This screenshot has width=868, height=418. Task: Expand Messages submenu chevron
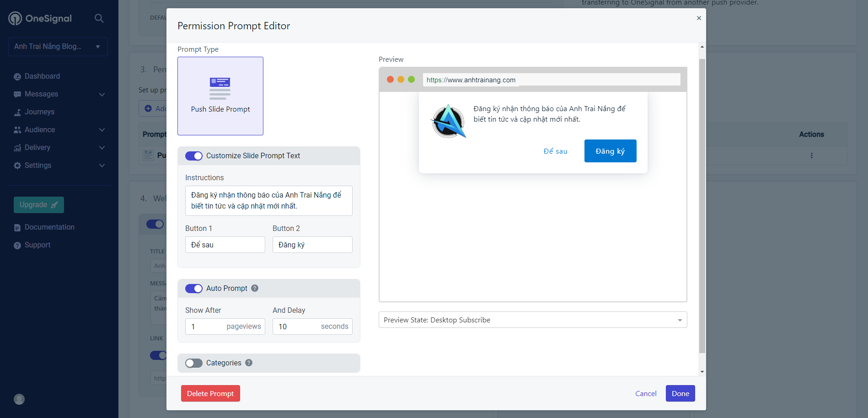pyautogui.click(x=102, y=94)
